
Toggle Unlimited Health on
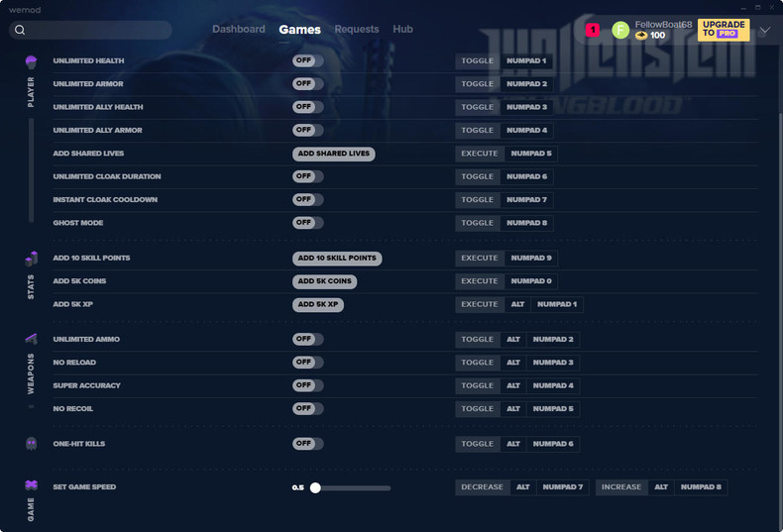coord(307,60)
